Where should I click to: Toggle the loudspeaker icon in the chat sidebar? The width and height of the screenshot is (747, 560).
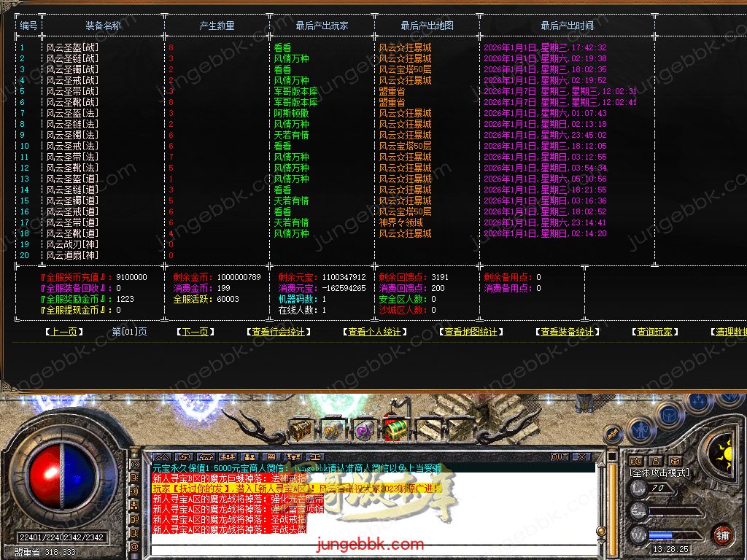(133, 491)
